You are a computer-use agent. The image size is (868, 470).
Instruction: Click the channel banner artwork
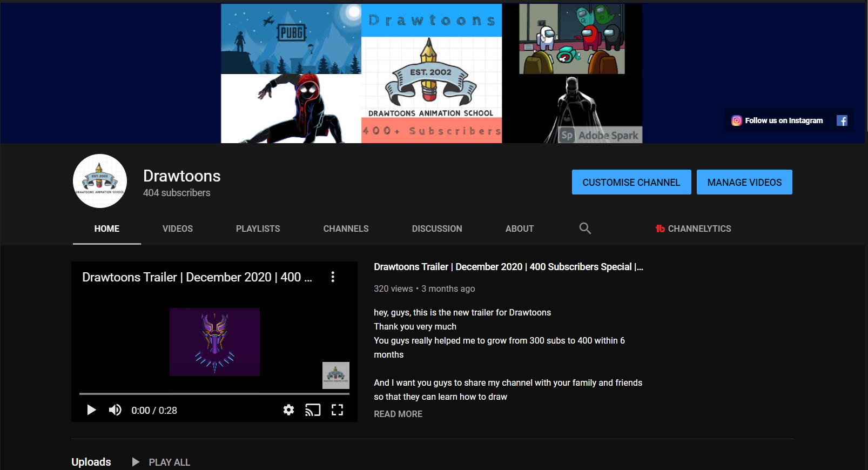(432, 73)
